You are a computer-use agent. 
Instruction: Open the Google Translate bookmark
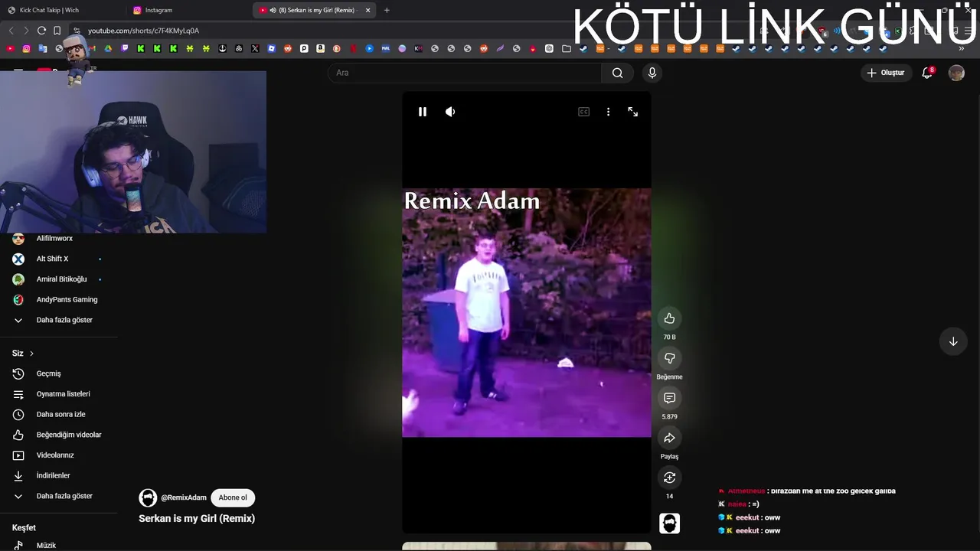[43, 48]
